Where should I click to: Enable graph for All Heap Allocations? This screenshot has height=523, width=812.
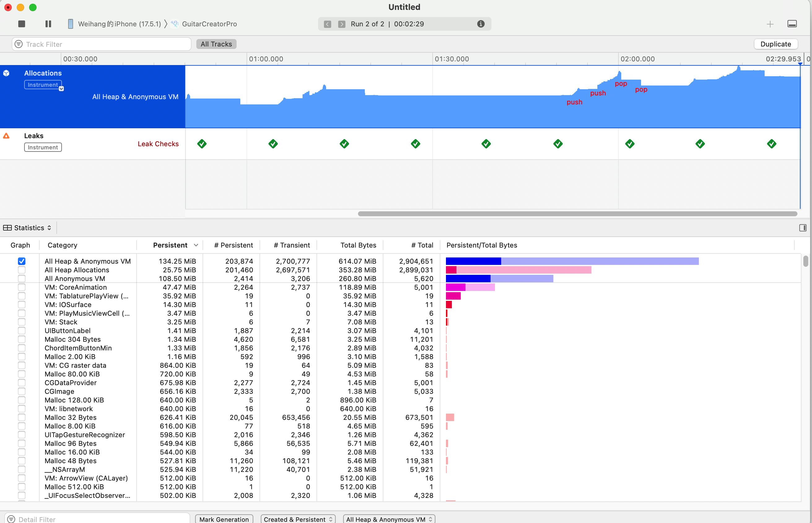(21, 270)
